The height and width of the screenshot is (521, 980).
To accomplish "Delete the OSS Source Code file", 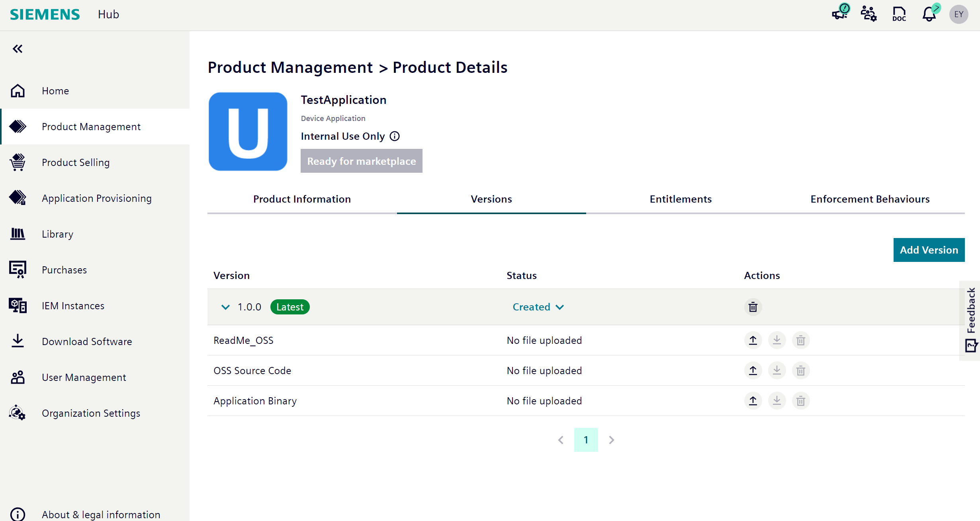I will (801, 371).
